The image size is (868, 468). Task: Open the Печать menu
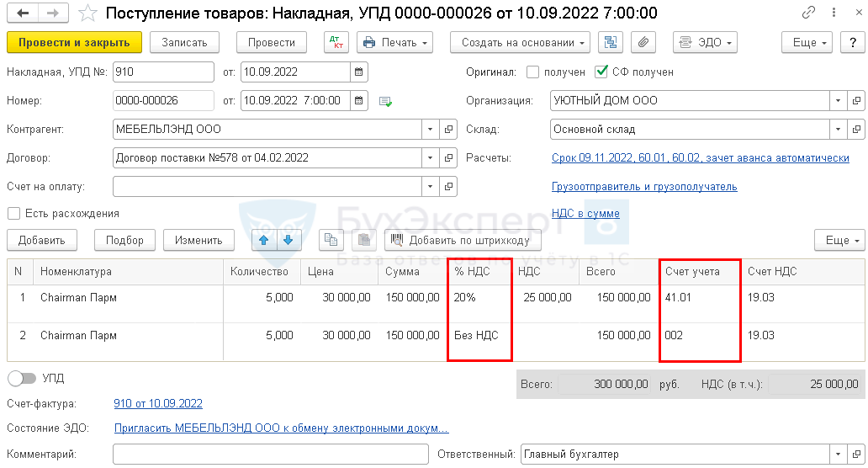[394, 43]
